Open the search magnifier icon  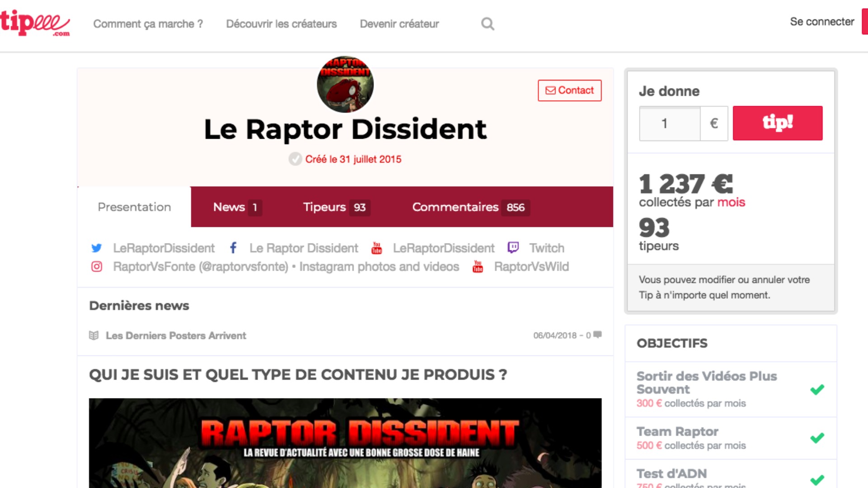pyautogui.click(x=487, y=23)
